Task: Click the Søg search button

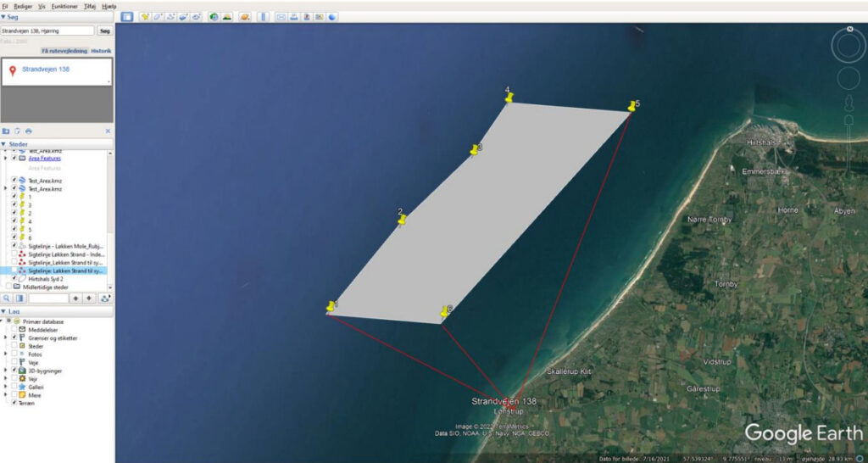Action: tap(104, 31)
